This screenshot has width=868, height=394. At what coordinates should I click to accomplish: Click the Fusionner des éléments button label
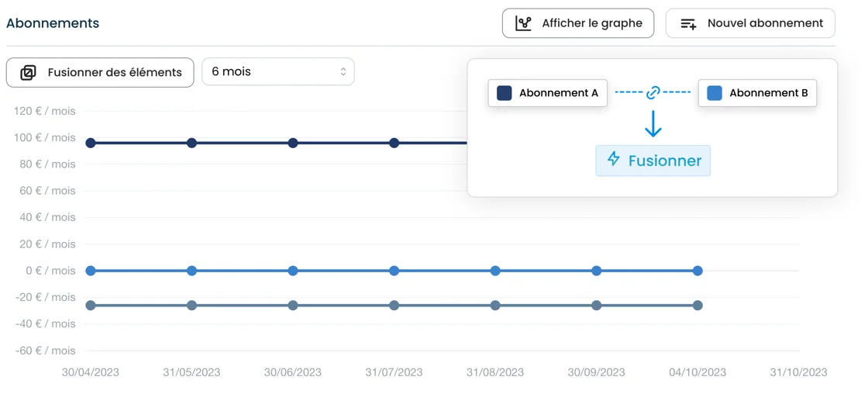[115, 72]
